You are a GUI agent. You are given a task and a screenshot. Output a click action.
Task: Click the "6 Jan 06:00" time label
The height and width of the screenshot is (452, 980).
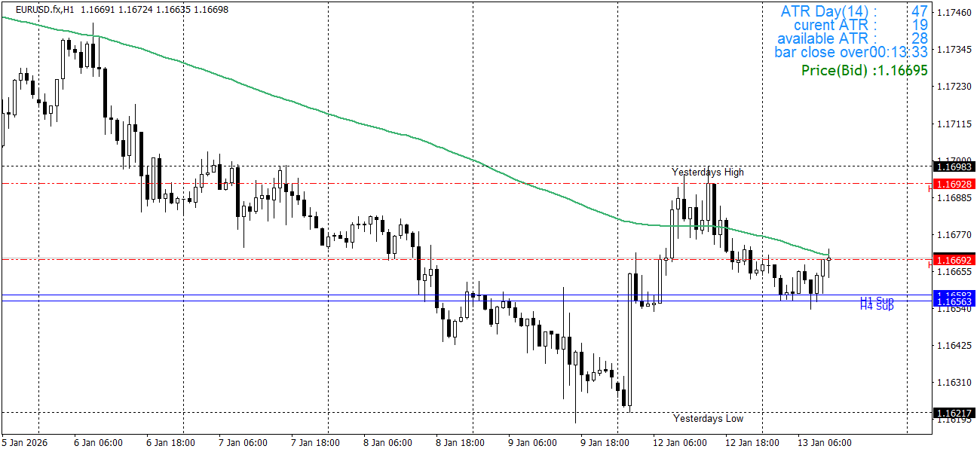pos(98,443)
